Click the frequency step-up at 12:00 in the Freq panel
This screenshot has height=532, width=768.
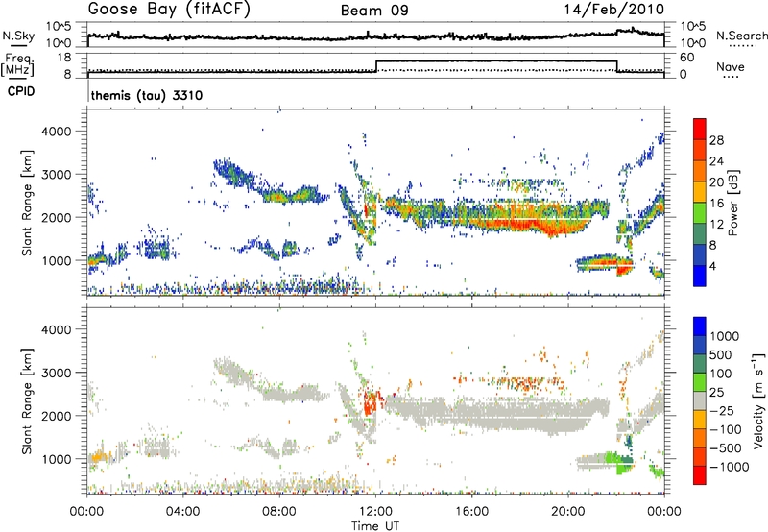point(376,66)
